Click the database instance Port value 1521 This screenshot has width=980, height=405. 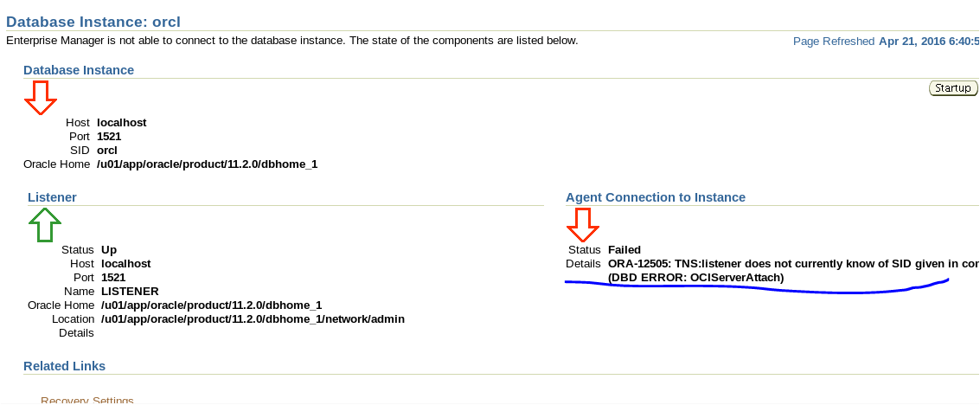(x=109, y=136)
